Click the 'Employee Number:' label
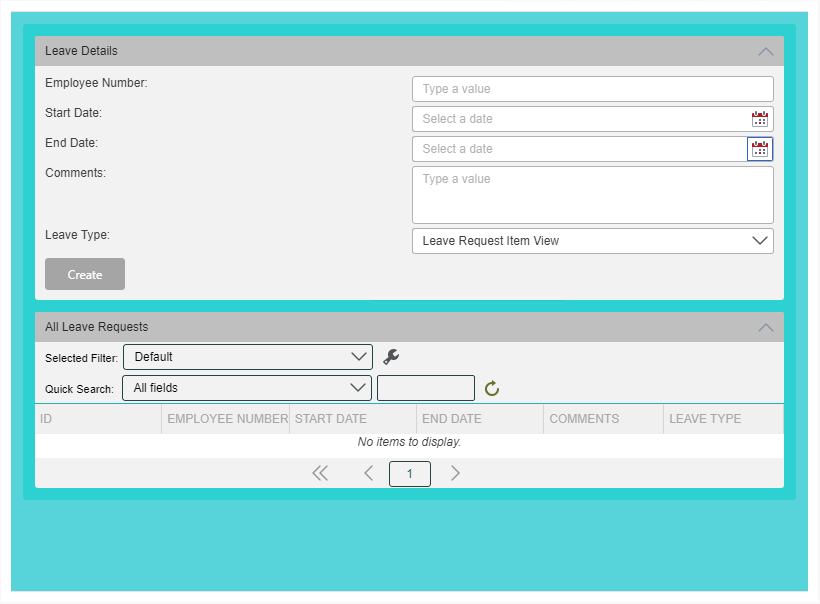Viewport: 820px width, 604px height. [x=96, y=83]
